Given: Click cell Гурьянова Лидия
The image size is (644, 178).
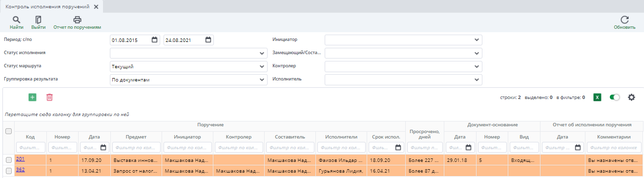Looking at the screenshot, I should coord(341,171).
